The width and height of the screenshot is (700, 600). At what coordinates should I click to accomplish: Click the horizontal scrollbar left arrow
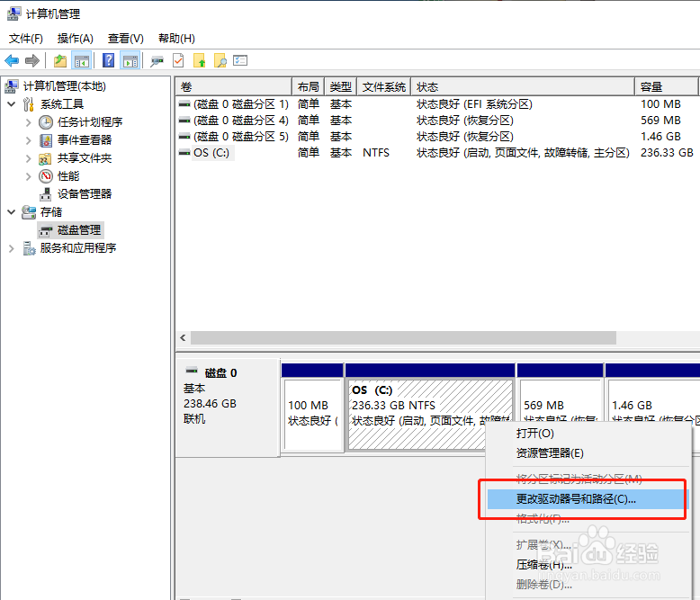click(x=183, y=338)
